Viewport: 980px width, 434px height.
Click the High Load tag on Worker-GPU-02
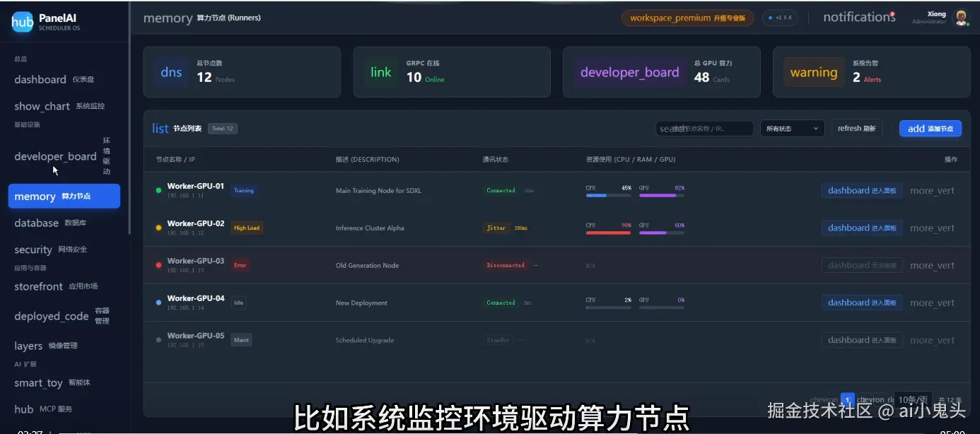coord(247,228)
